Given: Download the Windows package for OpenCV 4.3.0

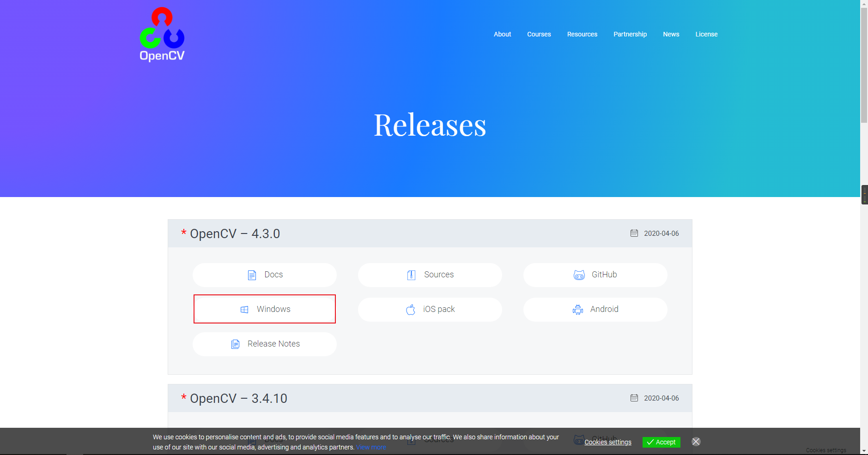Looking at the screenshot, I should [265, 309].
